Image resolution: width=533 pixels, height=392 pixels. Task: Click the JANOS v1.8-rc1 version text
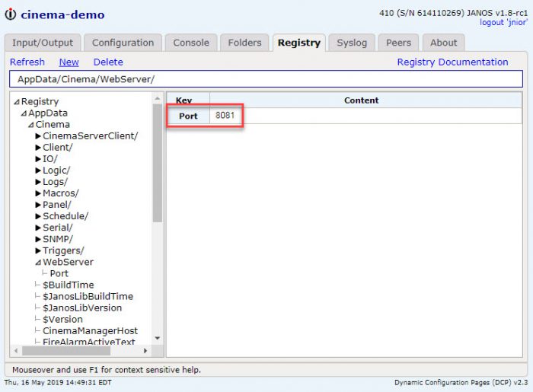(x=496, y=13)
